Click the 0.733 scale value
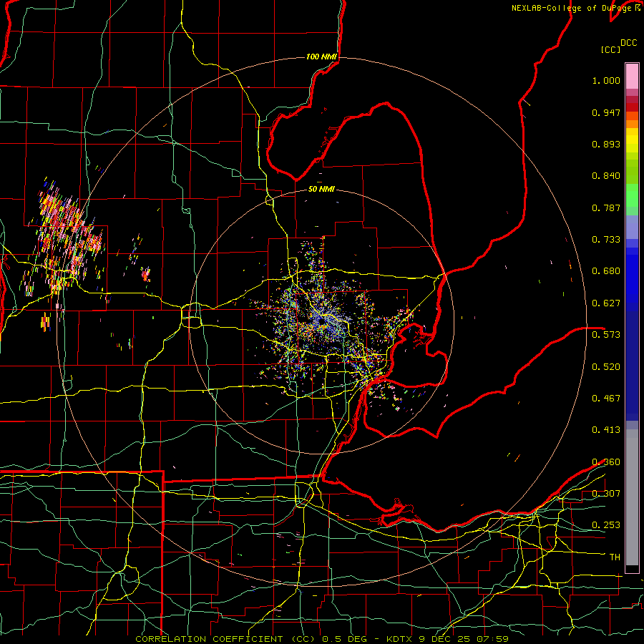 click(x=606, y=240)
